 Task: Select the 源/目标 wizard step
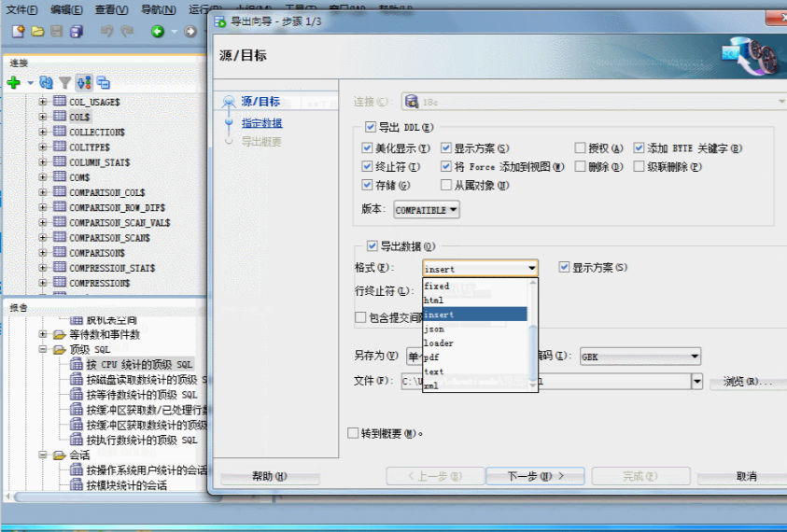pyautogui.click(x=260, y=102)
